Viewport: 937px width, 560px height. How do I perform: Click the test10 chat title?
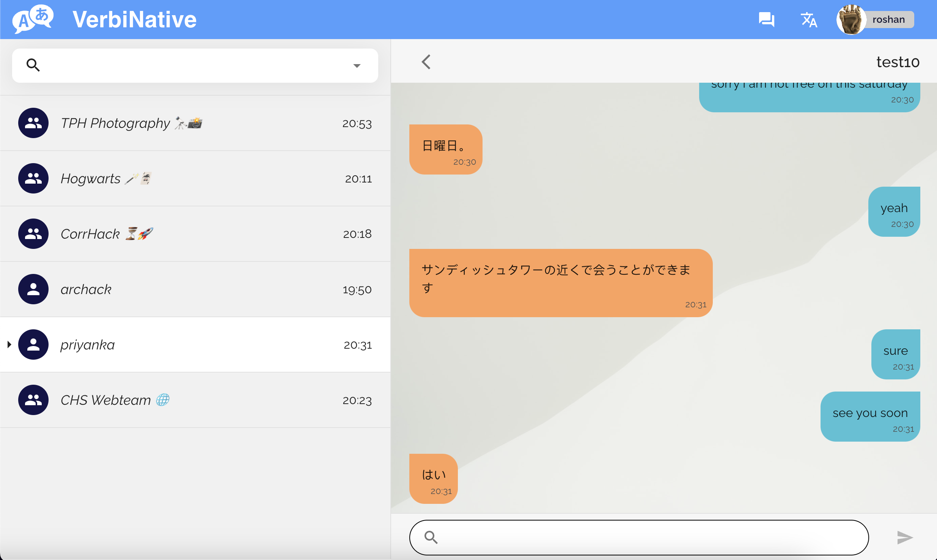[898, 62]
